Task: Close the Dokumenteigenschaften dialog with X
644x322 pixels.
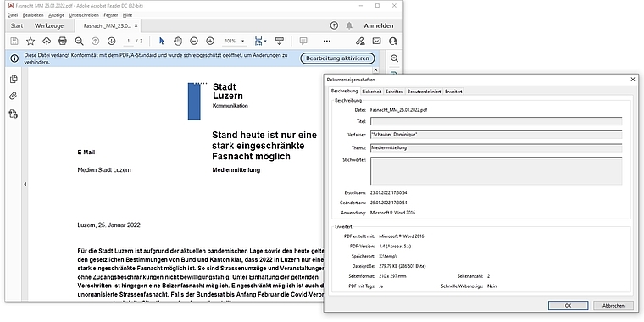Action: click(632, 80)
